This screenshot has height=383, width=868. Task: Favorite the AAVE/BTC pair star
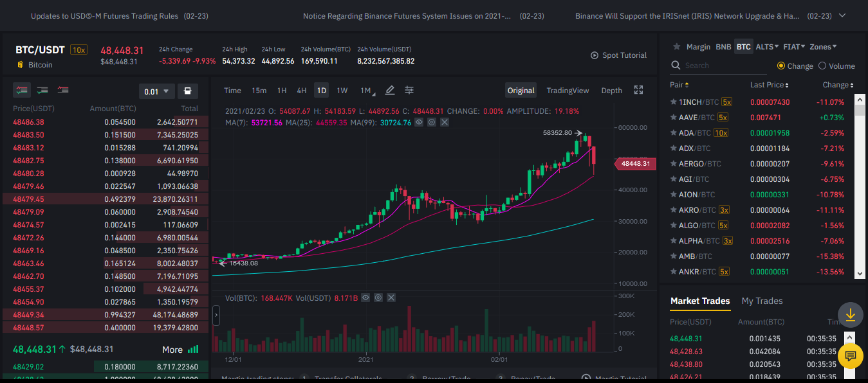pos(672,118)
